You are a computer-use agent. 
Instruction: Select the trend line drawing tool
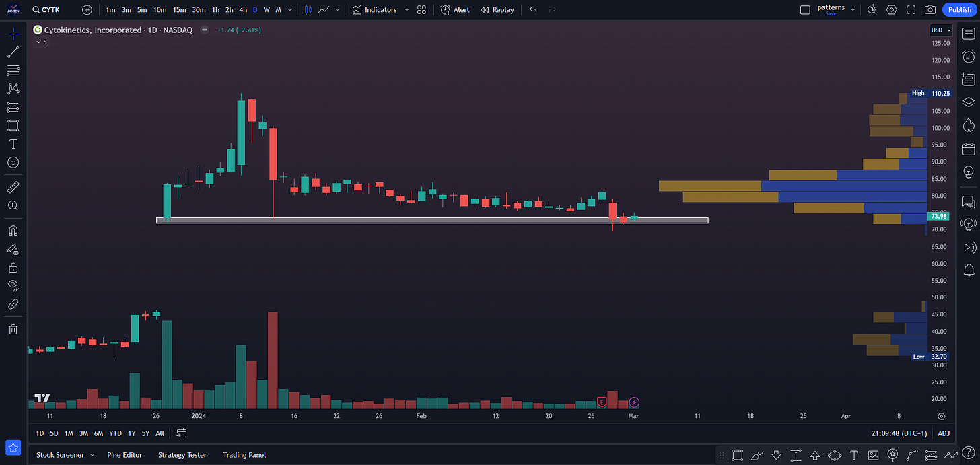[13, 52]
